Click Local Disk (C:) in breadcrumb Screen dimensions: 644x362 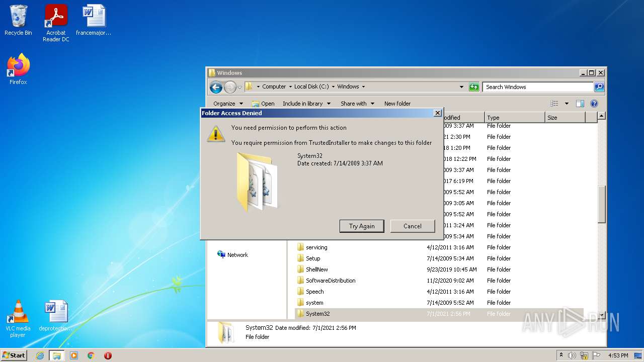311,86
